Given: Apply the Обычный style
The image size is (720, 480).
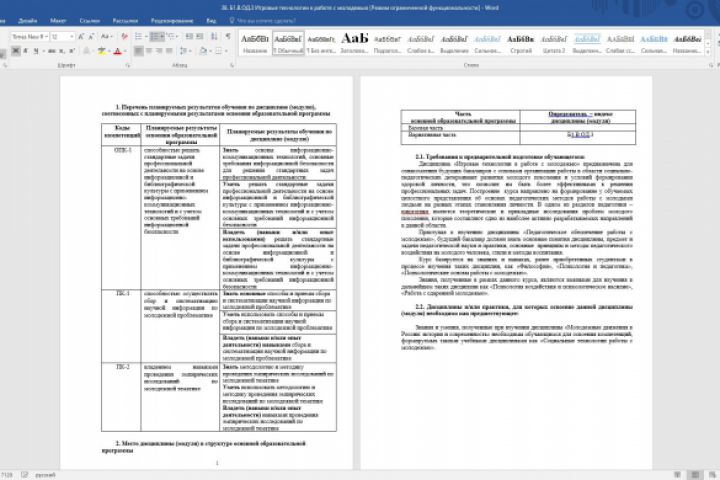Looking at the screenshot, I should (x=288, y=44).
